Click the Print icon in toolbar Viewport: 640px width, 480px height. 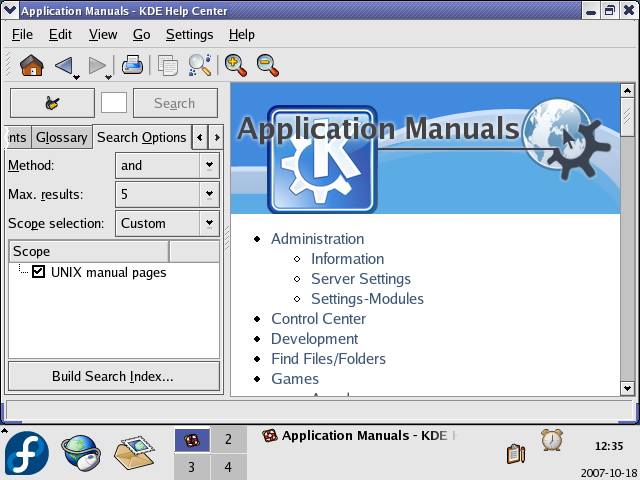(132, 66)
